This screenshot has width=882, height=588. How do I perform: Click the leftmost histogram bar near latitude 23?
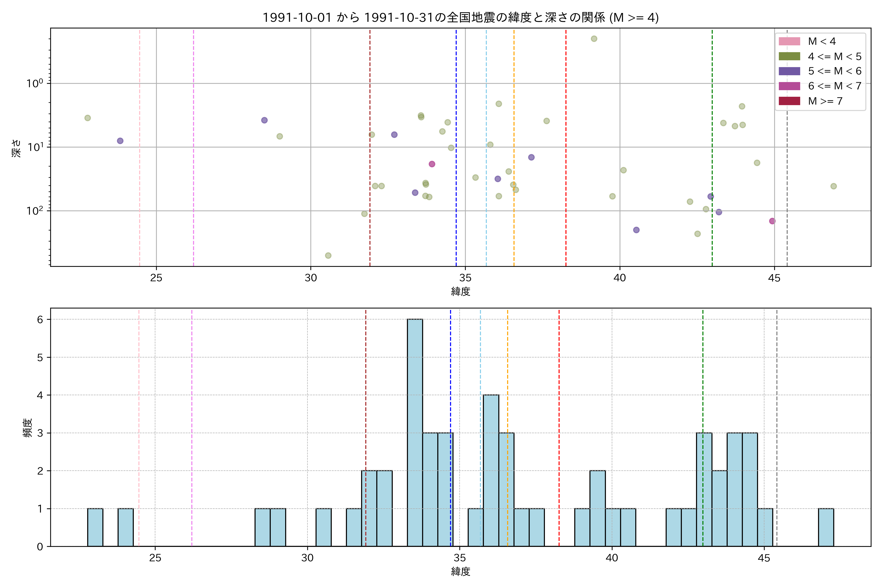(x=95, y=527)
